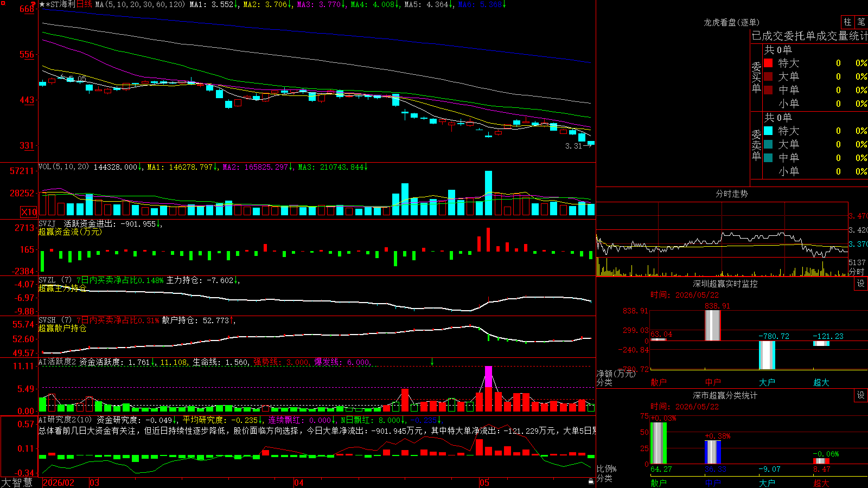Viewport: 868px width, 488px height.
Task: Click the 8.47 超大 bar in 深市超赢分类统计
Action: click(821, 461)
